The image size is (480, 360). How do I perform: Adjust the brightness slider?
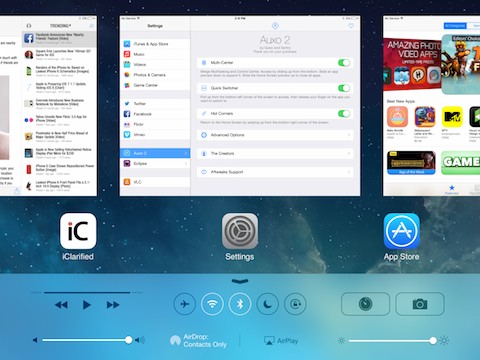tap(391, 341)
